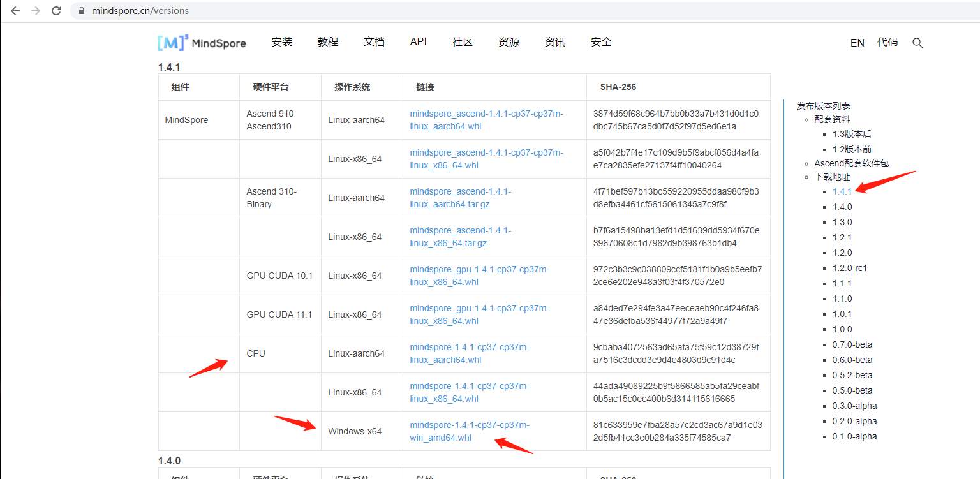Viewport: 980px width, 479px height.
Task: Download the GPU CUDA 11.1 wheel link
Action: click(480, 314)
